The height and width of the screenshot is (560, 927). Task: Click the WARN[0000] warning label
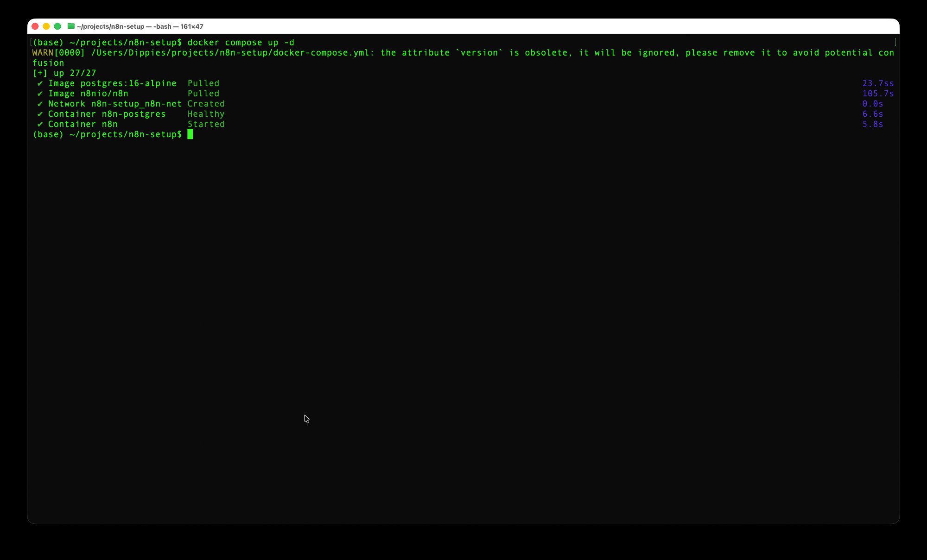click(x=57, y=52)
